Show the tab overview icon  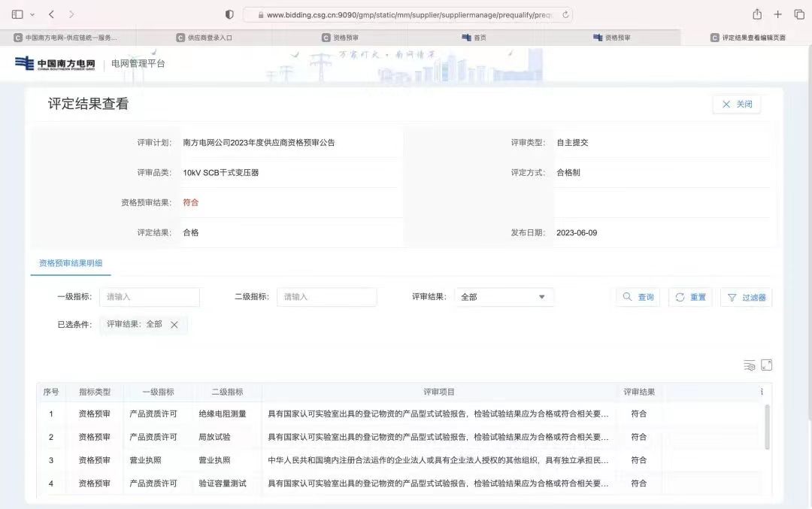(x=798, y=14)
